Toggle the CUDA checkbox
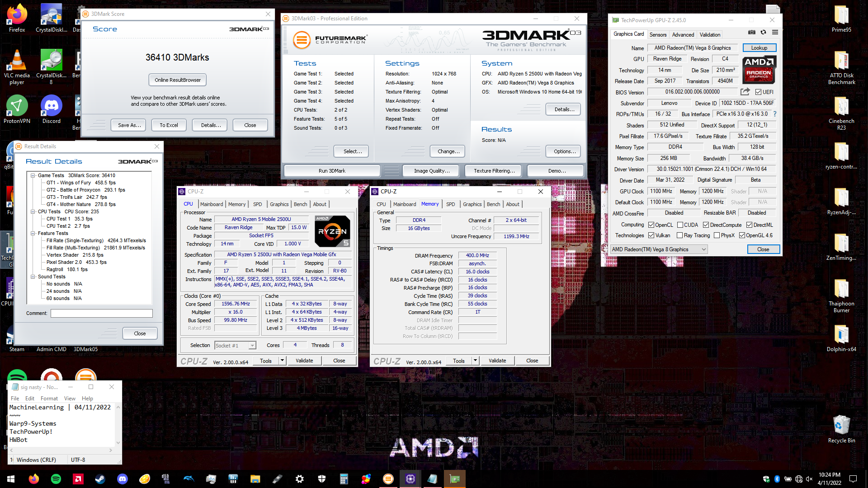This screenshot has height=488, width=868. [x=680, y=225]
